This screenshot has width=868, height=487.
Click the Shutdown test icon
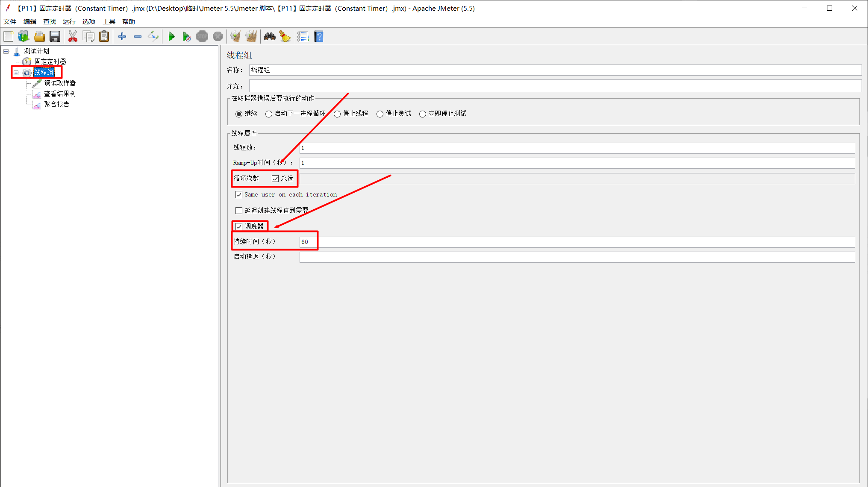click(x=218, y=37)
